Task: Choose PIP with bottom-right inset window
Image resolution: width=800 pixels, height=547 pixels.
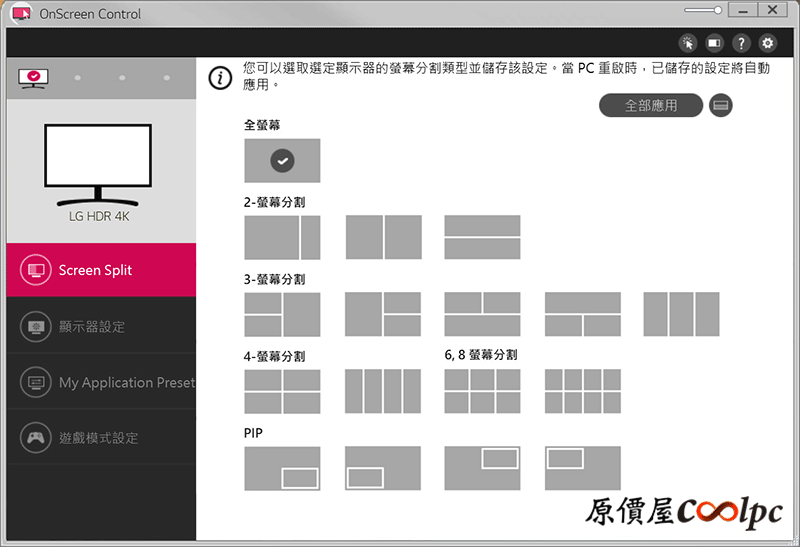Action: tap(282, 468)
